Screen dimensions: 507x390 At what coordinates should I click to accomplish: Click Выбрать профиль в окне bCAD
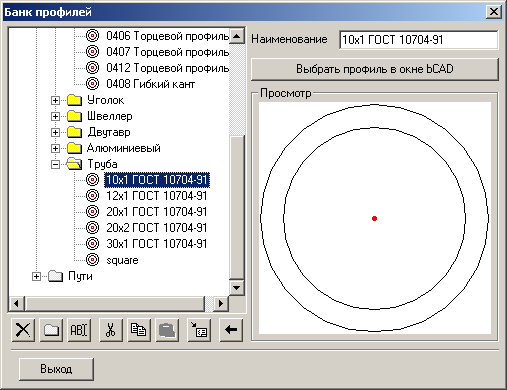click(x=375, y=69)
